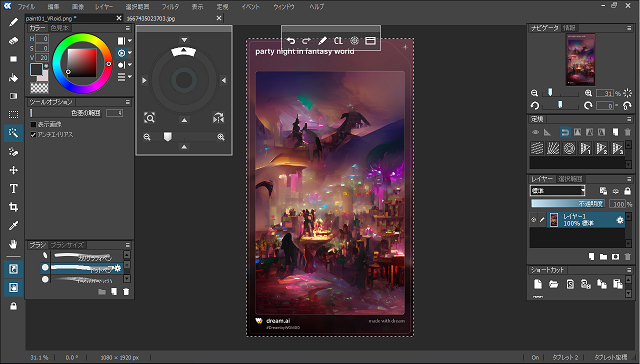
Task: Click the layer opacity 不透明度 slider
Action: (x=569, y=204)
